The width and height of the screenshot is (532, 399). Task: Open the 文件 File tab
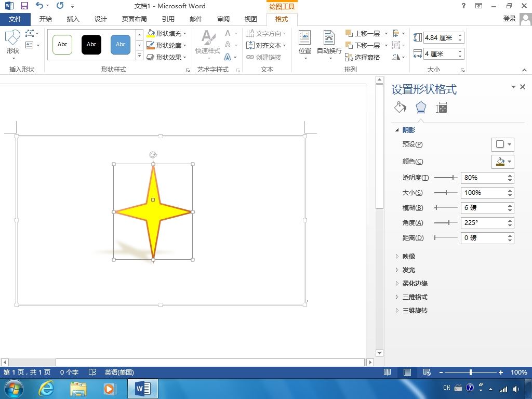point(15,19)
